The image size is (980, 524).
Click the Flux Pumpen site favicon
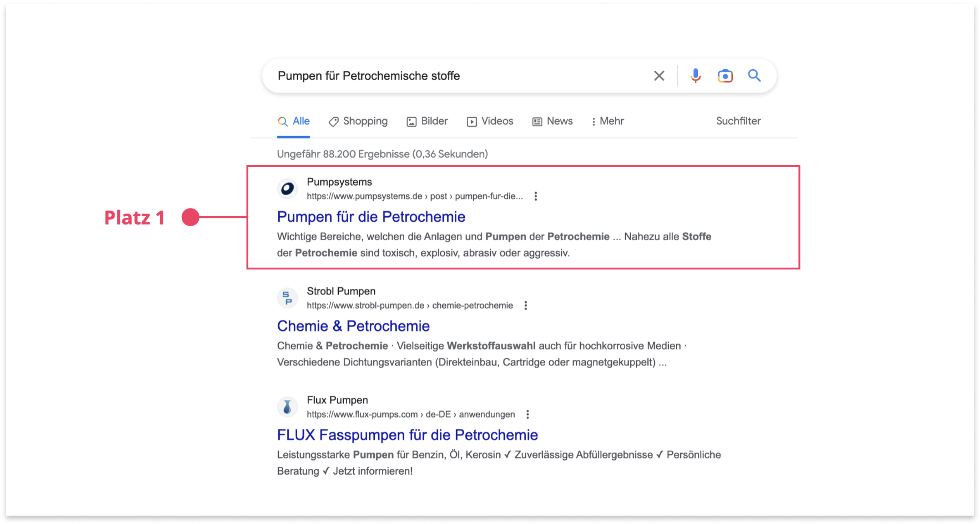click(x=287, y=407)
